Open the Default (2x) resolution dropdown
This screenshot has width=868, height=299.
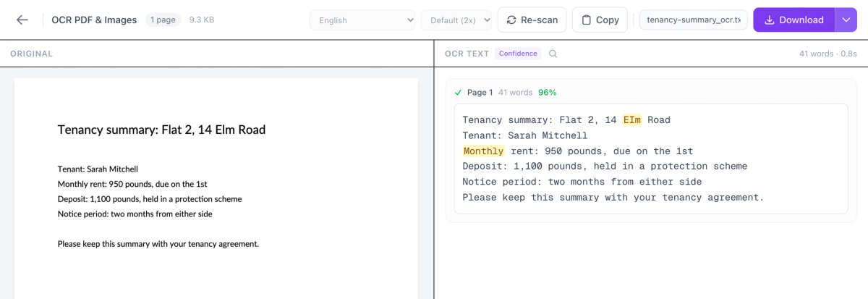click(456, 20)
